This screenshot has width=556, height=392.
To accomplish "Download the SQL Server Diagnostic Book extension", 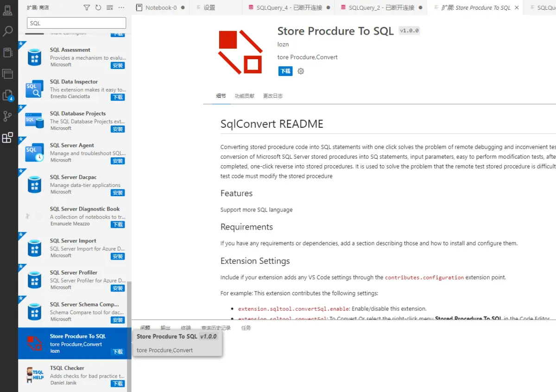I will coord(118,224).
